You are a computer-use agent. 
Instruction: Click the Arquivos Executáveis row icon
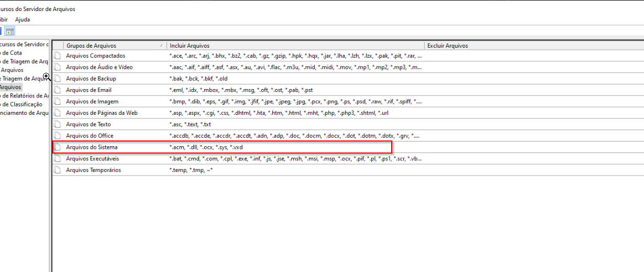coord(57,159)
